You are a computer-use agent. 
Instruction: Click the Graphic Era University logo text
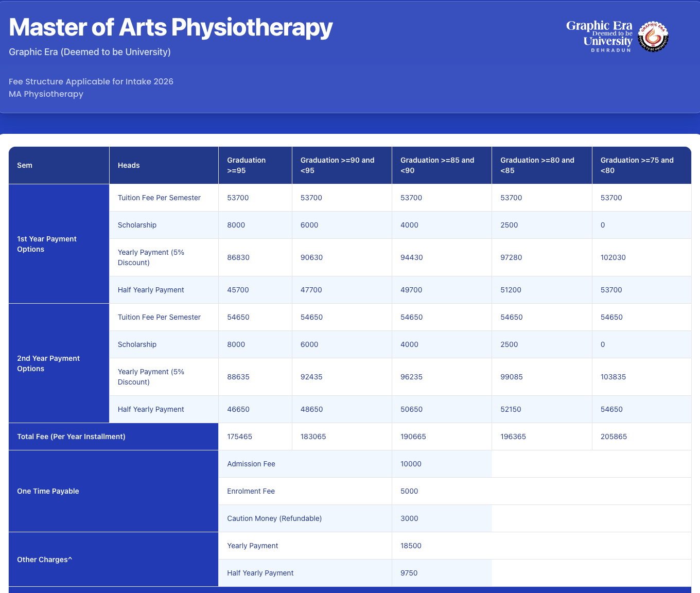(600, 36)
